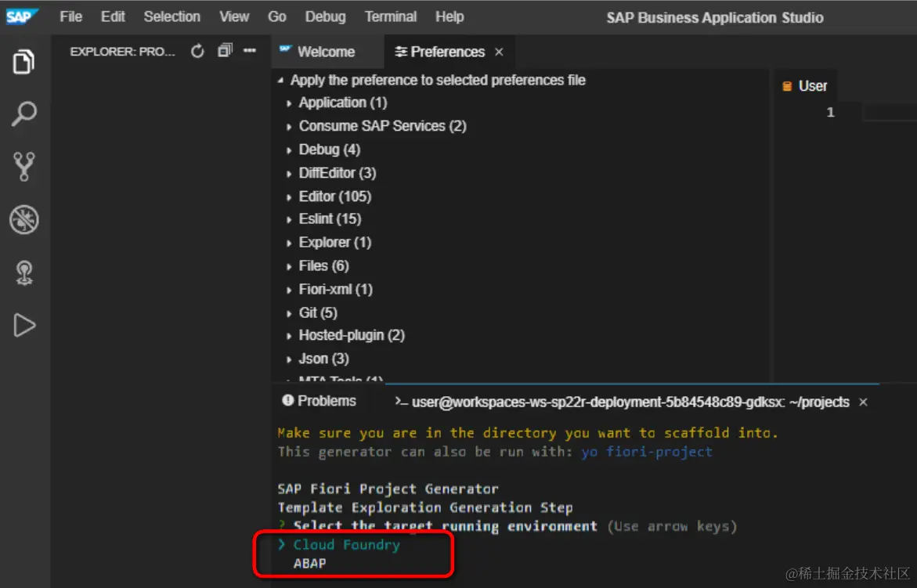
Task: Click 'Template Exploration Generation Step' terminal line
Action: click(x=425, y=507)
